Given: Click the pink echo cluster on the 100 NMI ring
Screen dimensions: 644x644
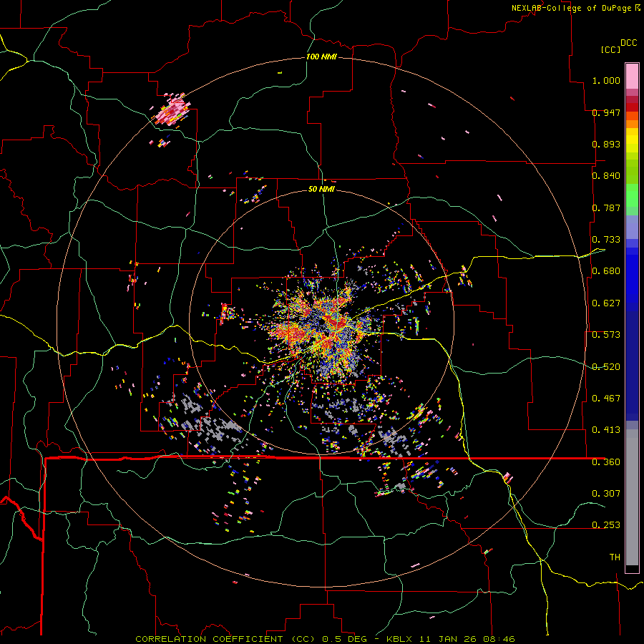Looking at the screenshot, I should [172, 109].
